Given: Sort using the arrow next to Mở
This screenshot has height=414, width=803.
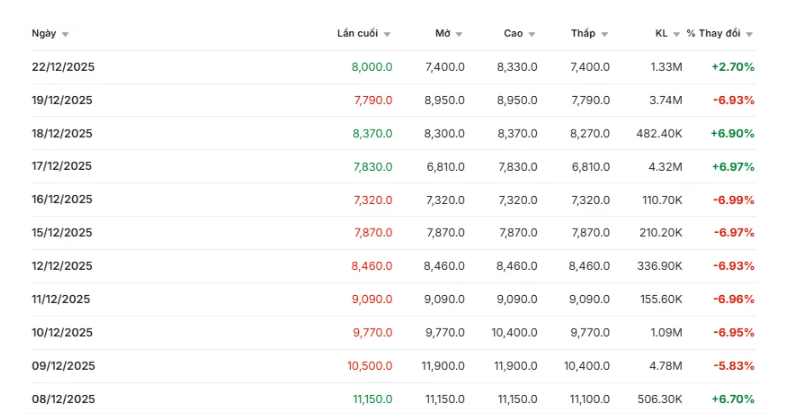Looking at the screenshot, I should point(460,34).
